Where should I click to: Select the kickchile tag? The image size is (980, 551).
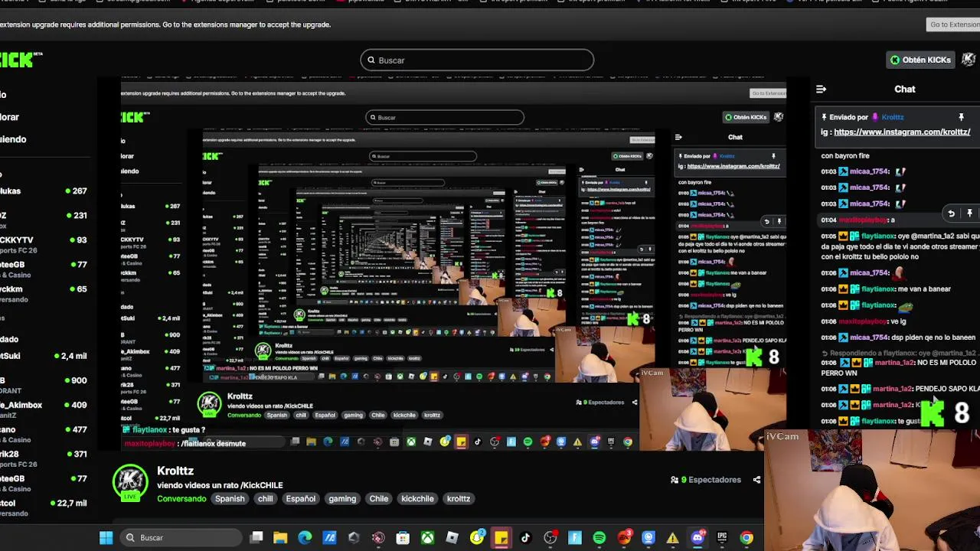pos(417,498)
